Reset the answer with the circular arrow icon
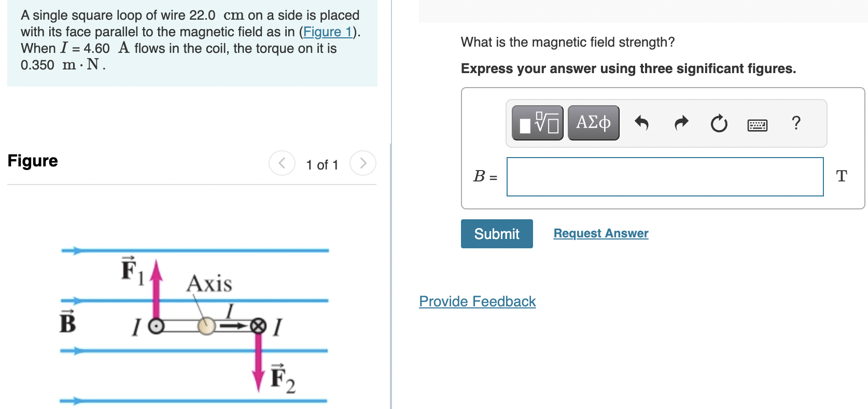The height and width of the screenshot is (409, 868). point(719,123)
